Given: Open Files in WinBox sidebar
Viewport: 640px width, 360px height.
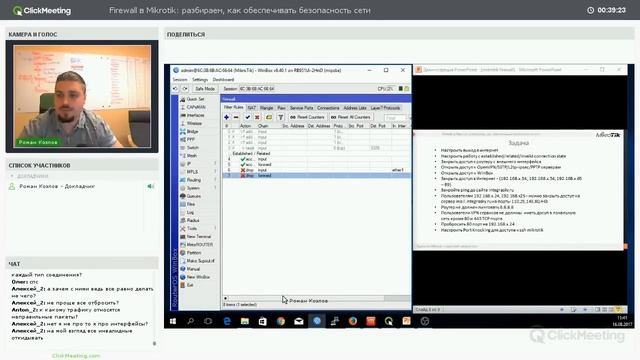Looking at the screenshot, I should coord(188,204).
